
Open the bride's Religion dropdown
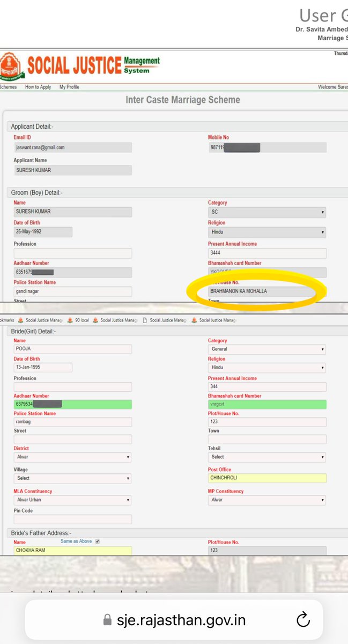[267, 368]
